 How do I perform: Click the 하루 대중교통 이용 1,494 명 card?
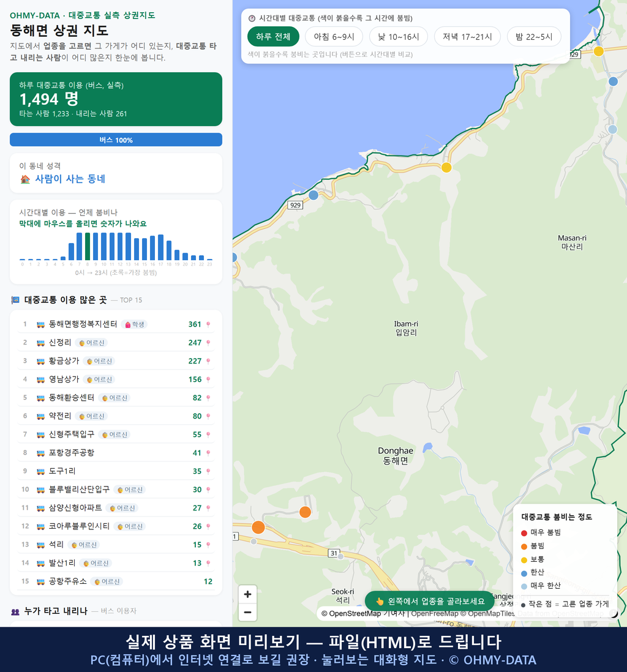[116, 99]
